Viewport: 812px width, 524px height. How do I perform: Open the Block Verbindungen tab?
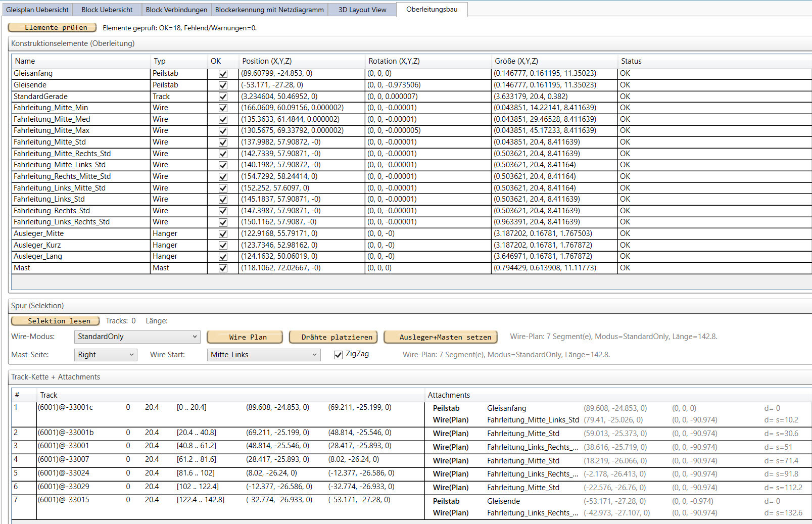click(176, 10)
